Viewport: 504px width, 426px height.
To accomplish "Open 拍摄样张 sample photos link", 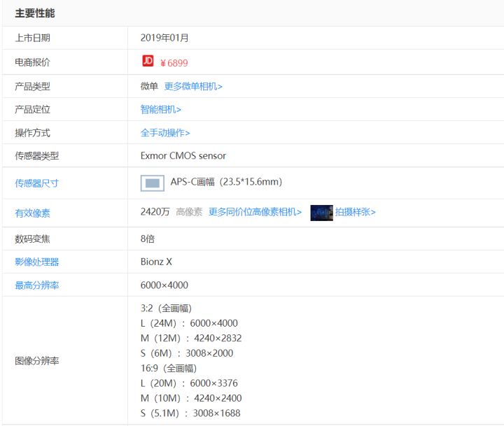I will coord(355,212).
